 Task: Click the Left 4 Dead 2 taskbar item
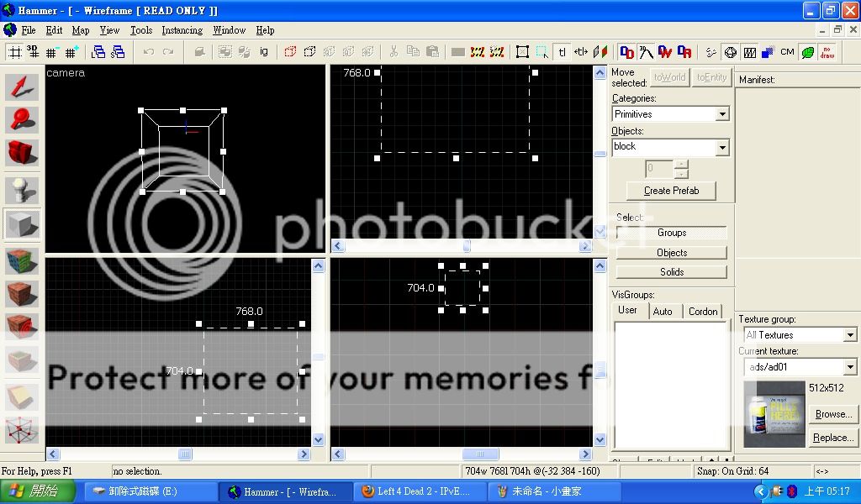click(x=416, y=491)
